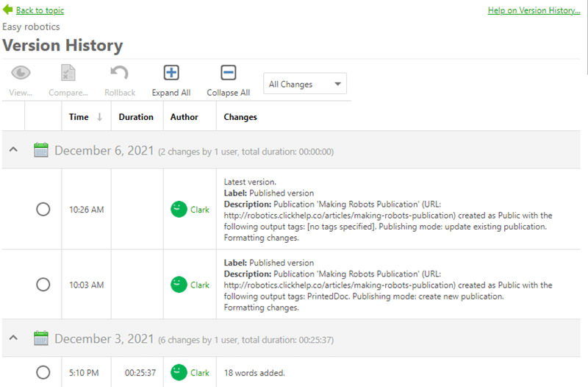This screenshot has width=588, height=387.
Task: Click December 3, 2021 calendar icon
Action: [41, 338]
